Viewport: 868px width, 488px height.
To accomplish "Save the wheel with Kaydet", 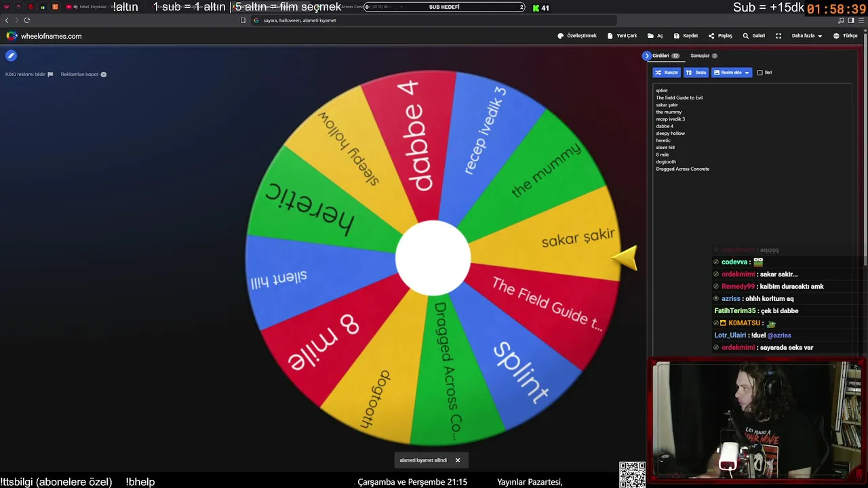I will coord(686,36).
